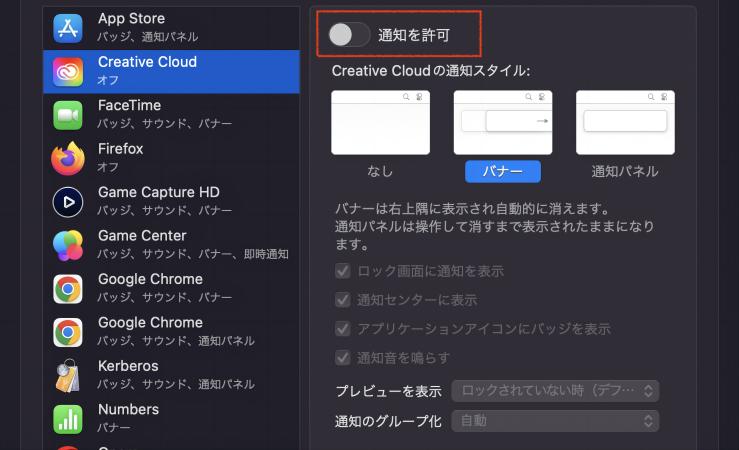Click the 即時通知 text under Game Center
The height and width of the screenshot is (450, 739).
pos(266,254)
